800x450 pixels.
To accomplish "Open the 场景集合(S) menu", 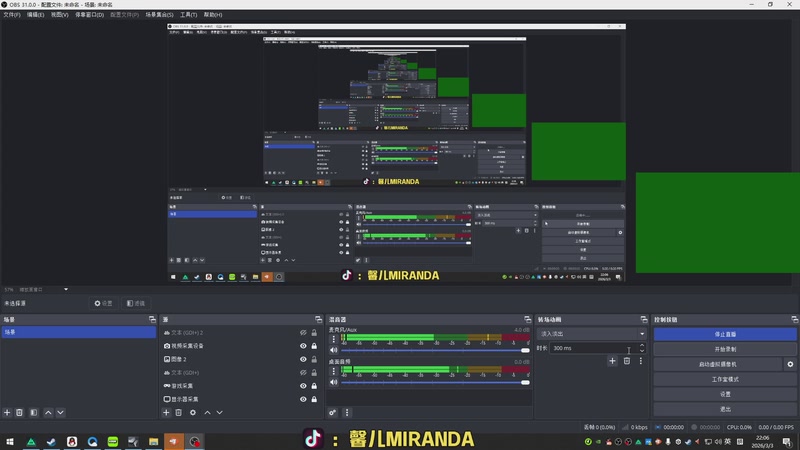I will [159, 15].
